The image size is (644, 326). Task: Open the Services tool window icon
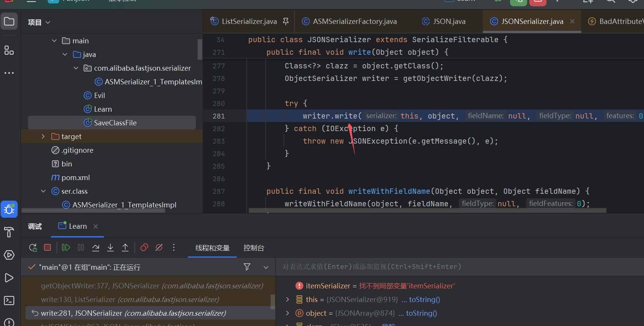(9, 255)
